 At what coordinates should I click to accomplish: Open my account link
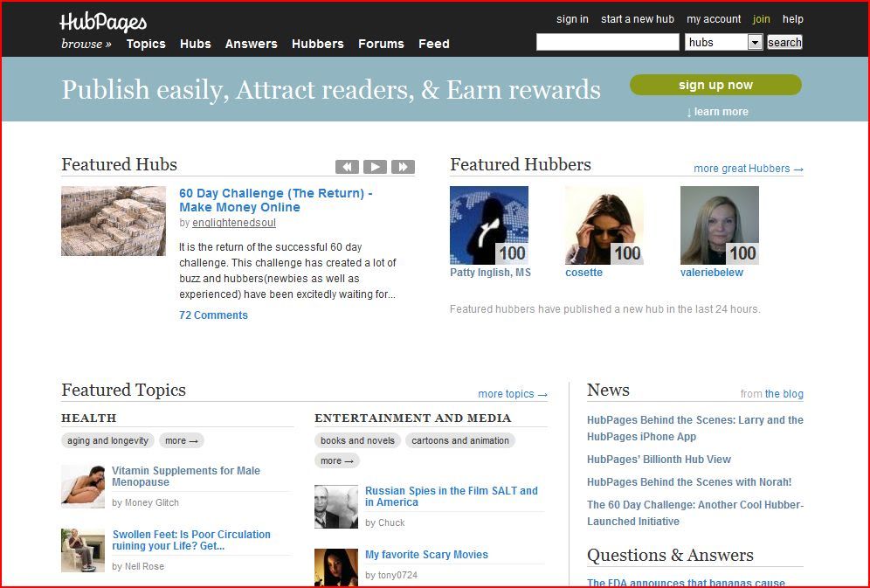pos(714,19)
